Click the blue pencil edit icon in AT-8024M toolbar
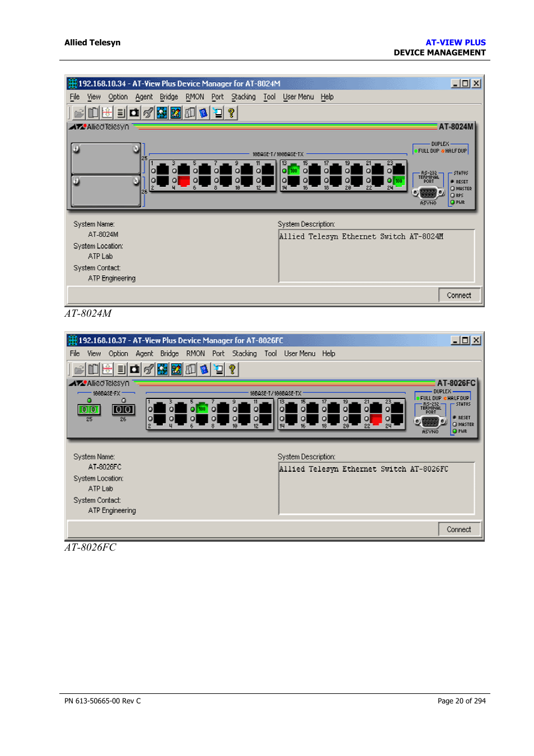The width and height of the screenshot is (534, 756). 176,113
